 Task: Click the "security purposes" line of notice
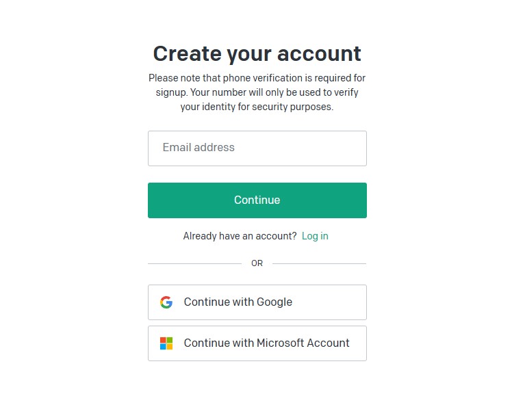(257, 107)
